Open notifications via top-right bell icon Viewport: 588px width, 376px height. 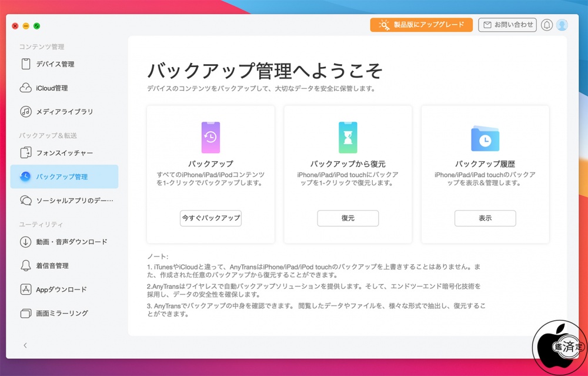tap(547, 25)
